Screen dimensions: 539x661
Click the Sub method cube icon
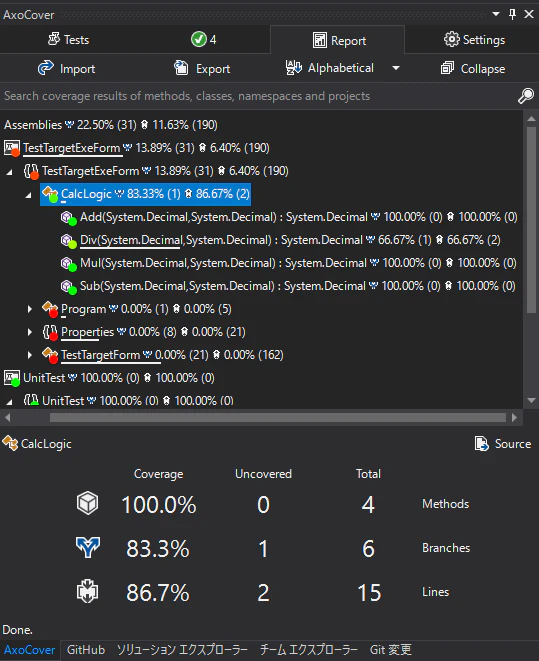(69, 287)
